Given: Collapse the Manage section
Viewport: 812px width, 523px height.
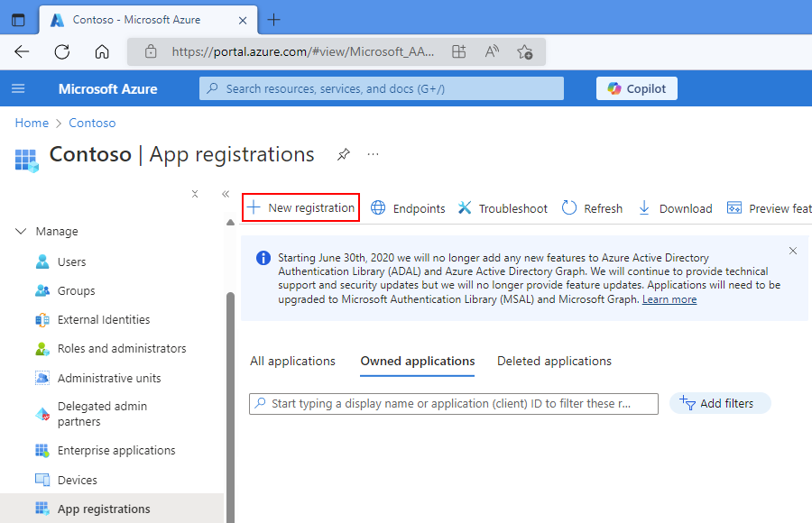Looking at the screenshot, I should pyautogui.click(x=21, y=231).
